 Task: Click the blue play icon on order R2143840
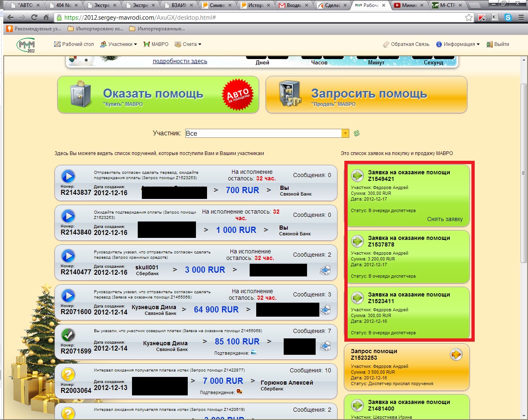coord(68,216)
